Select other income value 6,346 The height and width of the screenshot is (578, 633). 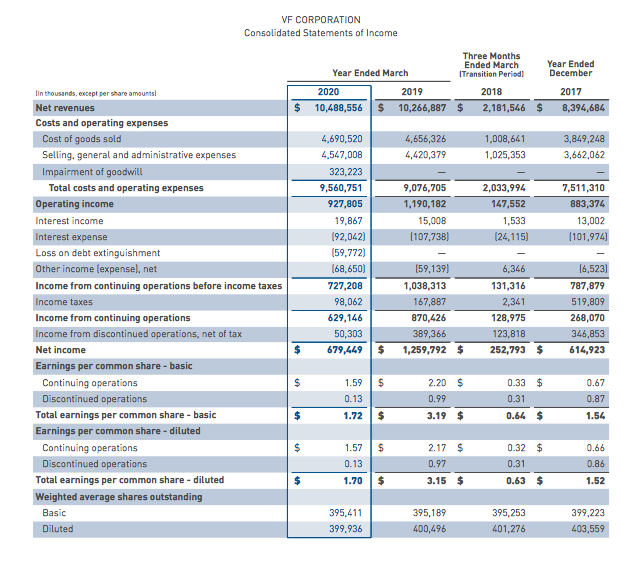[x=514, y=269]
